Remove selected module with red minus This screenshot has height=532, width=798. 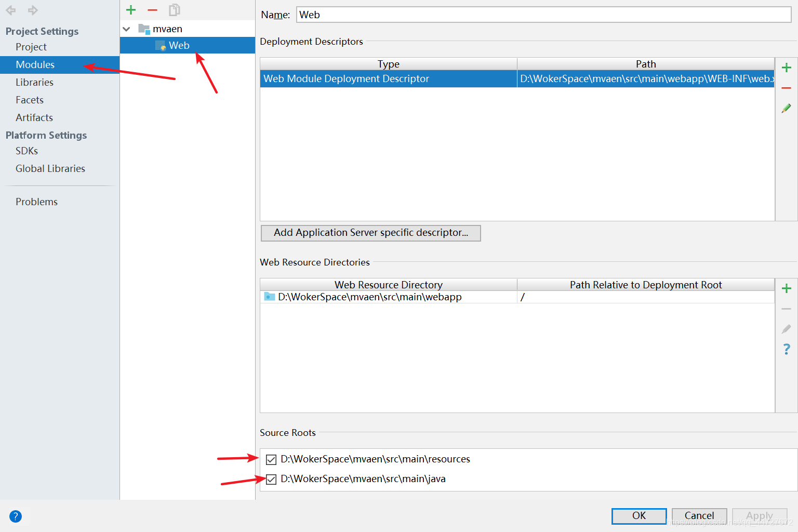(x=152, y=10)
